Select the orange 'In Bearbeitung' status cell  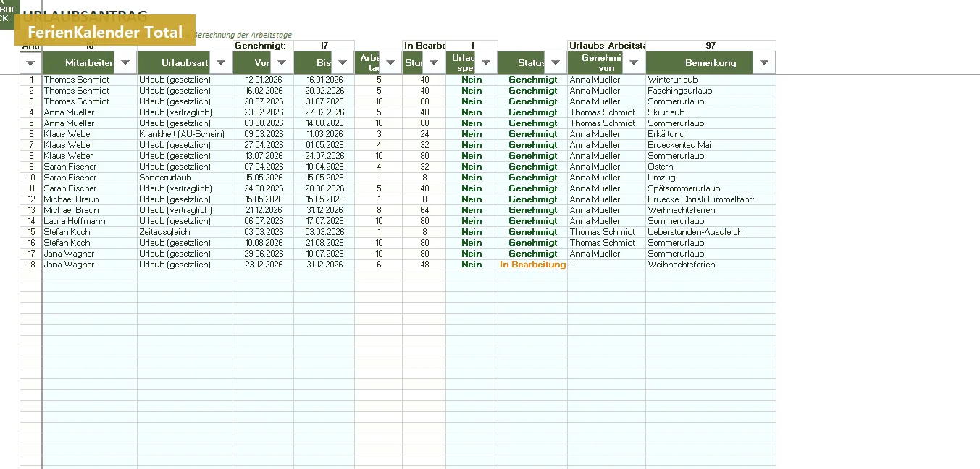coord(533,265)
